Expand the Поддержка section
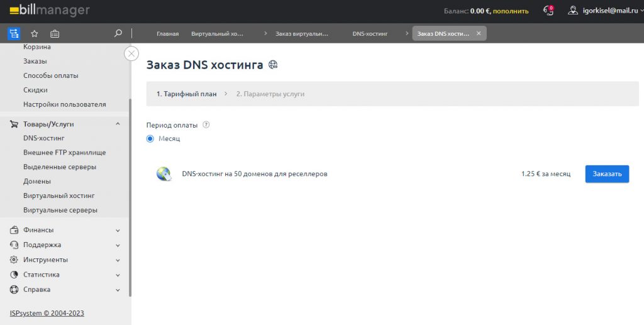 [x=118, y=245]
